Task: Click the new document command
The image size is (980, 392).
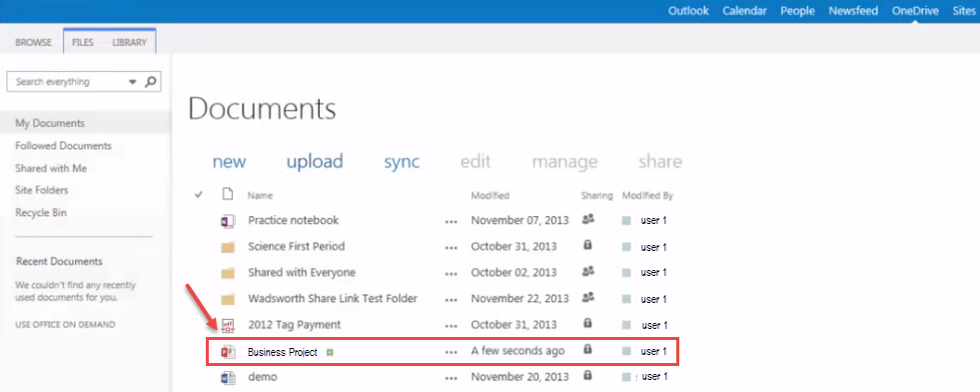Action: click(230, 162)
